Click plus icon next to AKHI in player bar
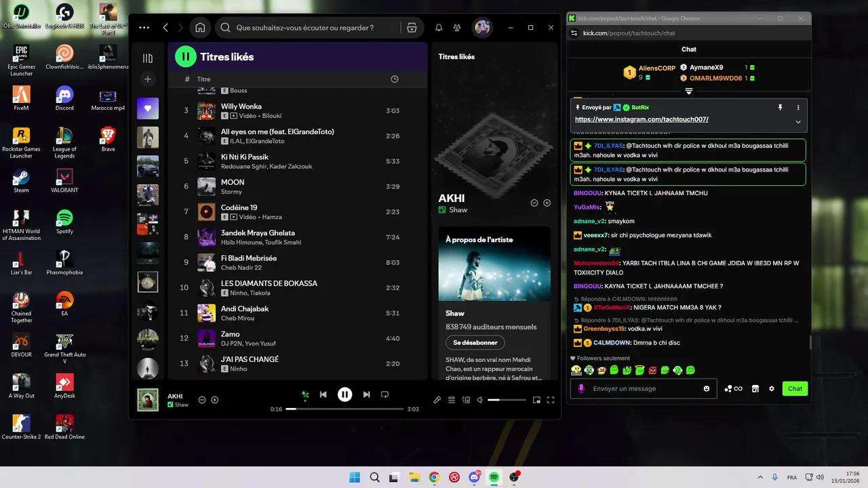The height and width of the screenshot is (488, 868). coord(214,400)
